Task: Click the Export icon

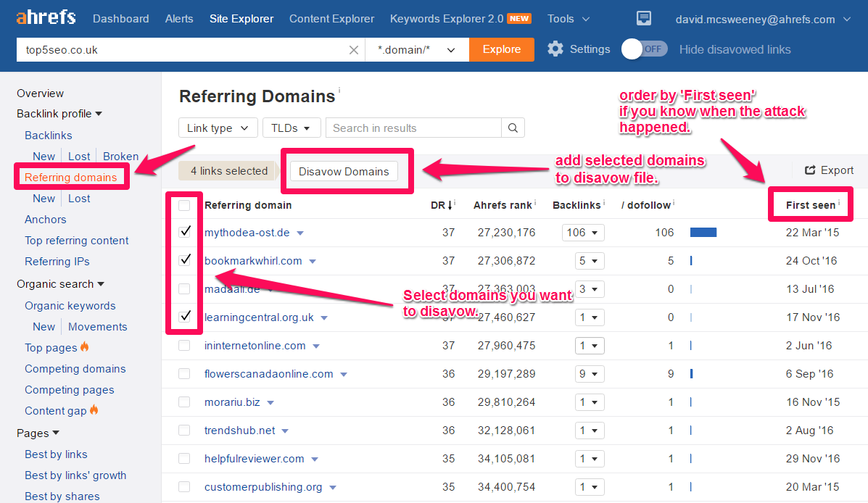Action: (809, 170)
